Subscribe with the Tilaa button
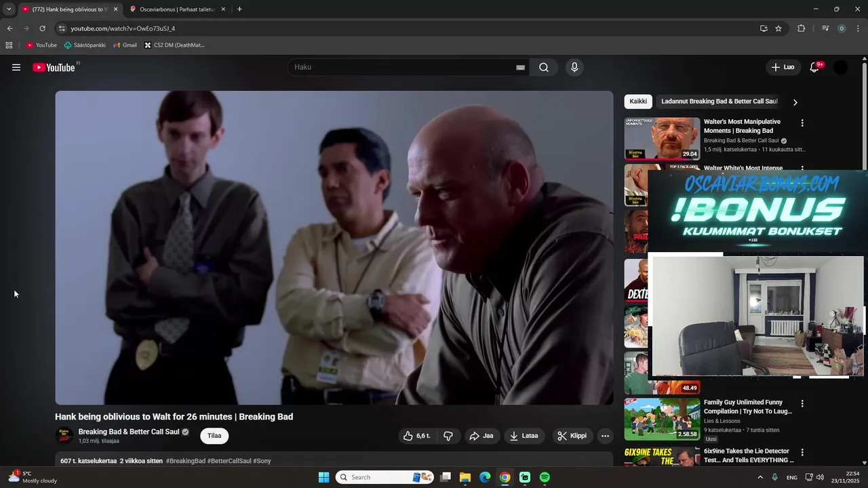 214,436
